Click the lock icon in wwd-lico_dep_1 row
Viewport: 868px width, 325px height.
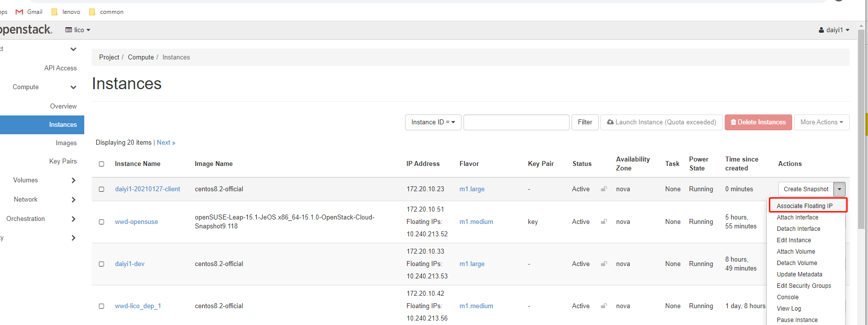(604, 306)
